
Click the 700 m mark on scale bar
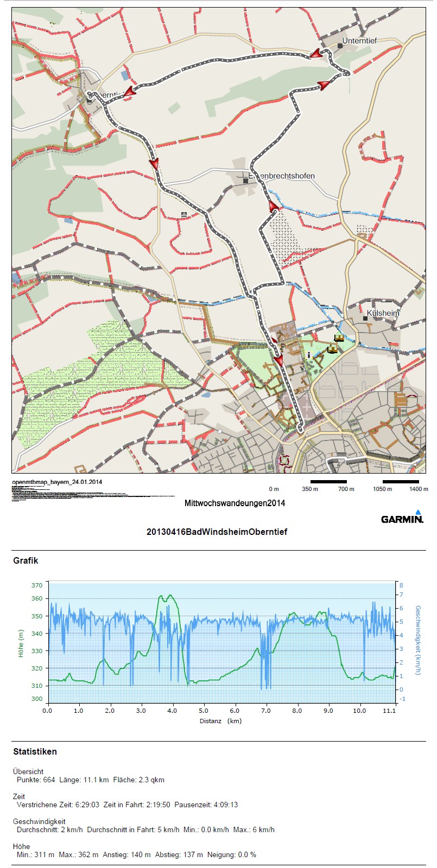[x=346, y=489]
